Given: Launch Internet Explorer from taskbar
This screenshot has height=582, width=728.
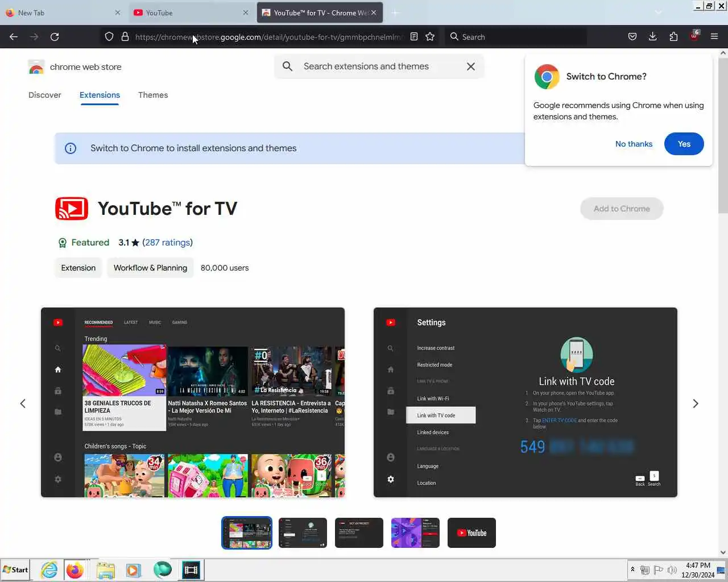Looking at the screenshot, I should coord(49,570).
